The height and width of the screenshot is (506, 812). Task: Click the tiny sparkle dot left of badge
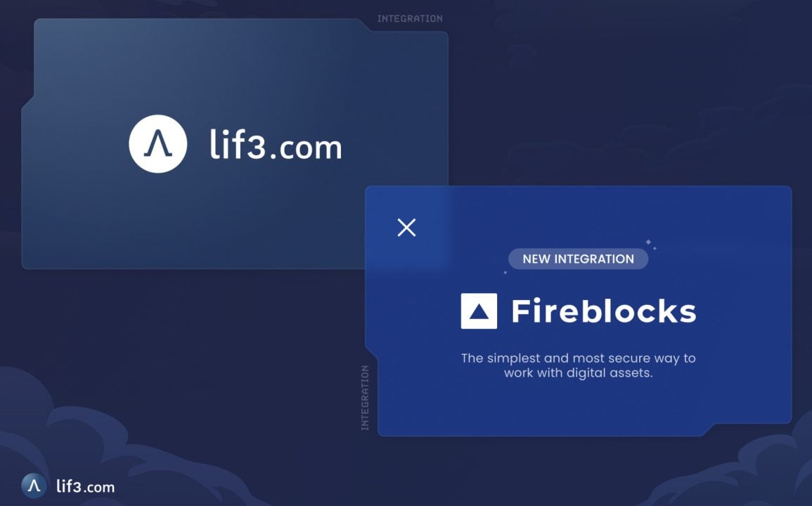(505, 273)
